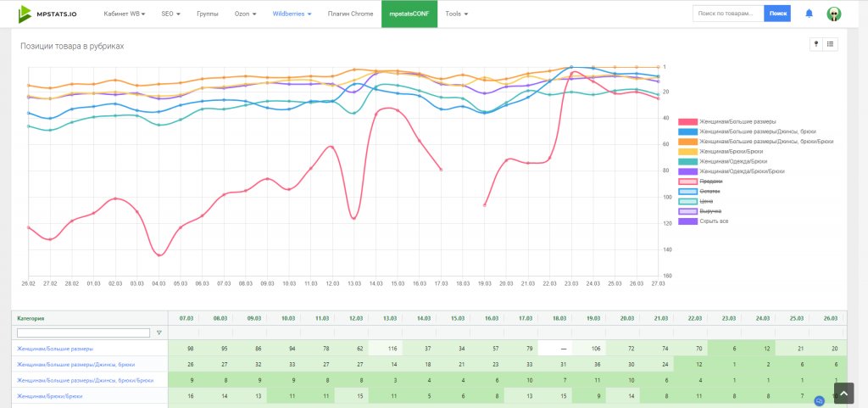Expand the Кабинет WB dropdown

point(124,14)
